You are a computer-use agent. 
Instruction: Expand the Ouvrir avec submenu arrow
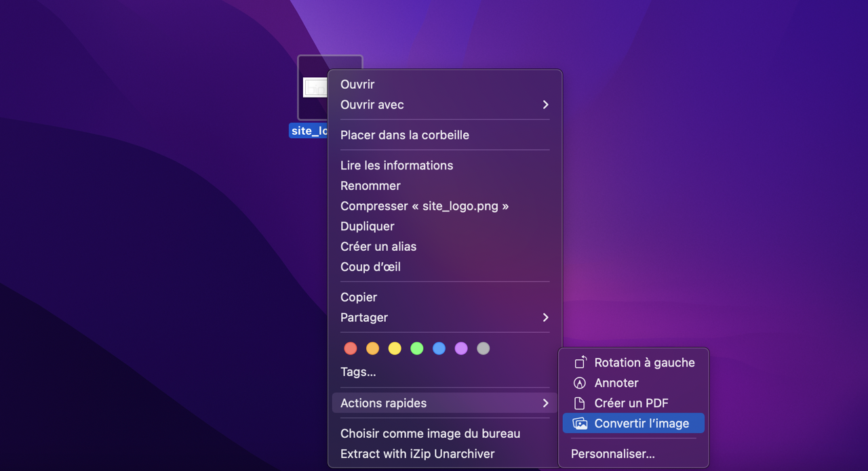[545, 105]
